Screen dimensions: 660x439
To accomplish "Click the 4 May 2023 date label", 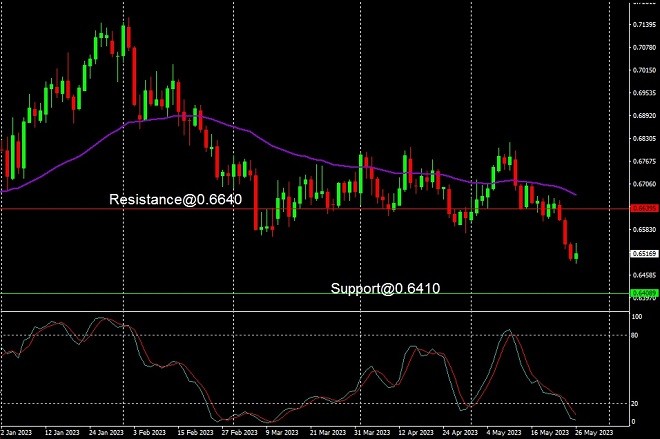I will pos(504,433).
